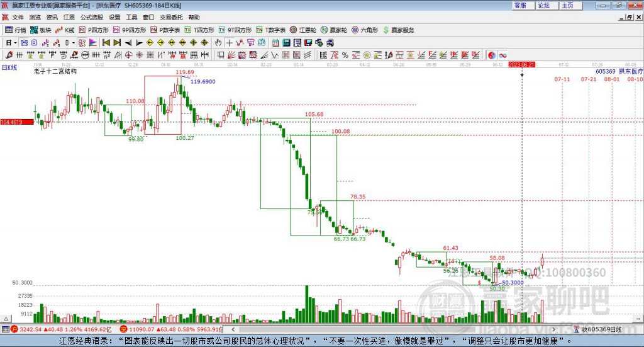This screenshot has height=347, width=644.
Task: Step chart right with black right arrow
Action: click(139, 43)
